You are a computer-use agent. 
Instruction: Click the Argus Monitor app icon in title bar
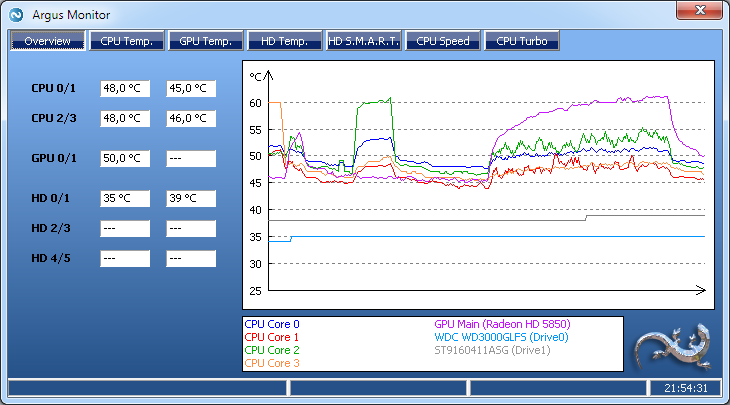coord(16,15)
